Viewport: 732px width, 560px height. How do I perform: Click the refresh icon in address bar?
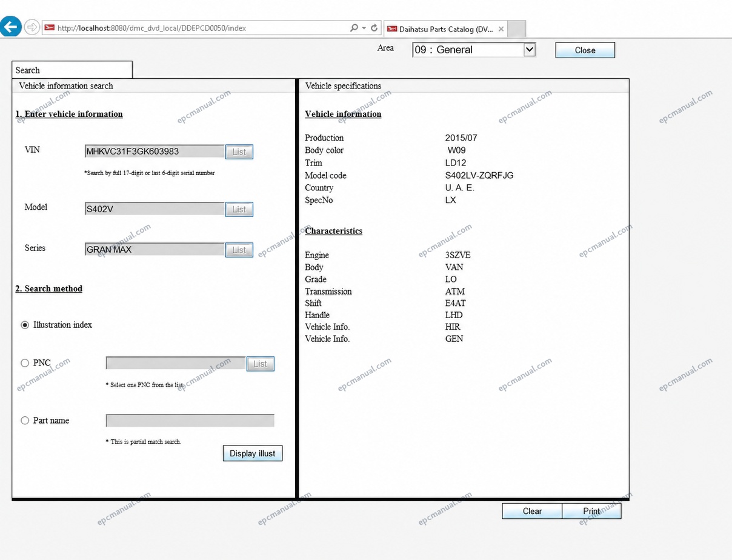pos(374,28)
